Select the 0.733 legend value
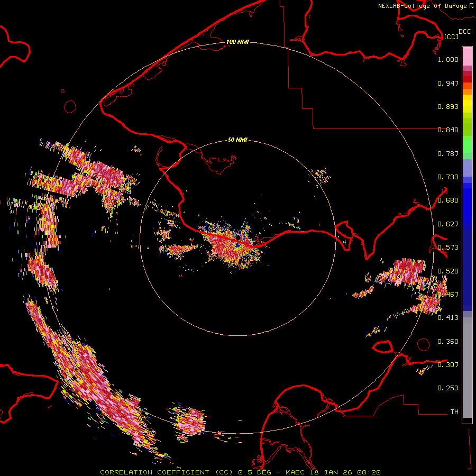 pyautogui.click(x=448, y=177)
